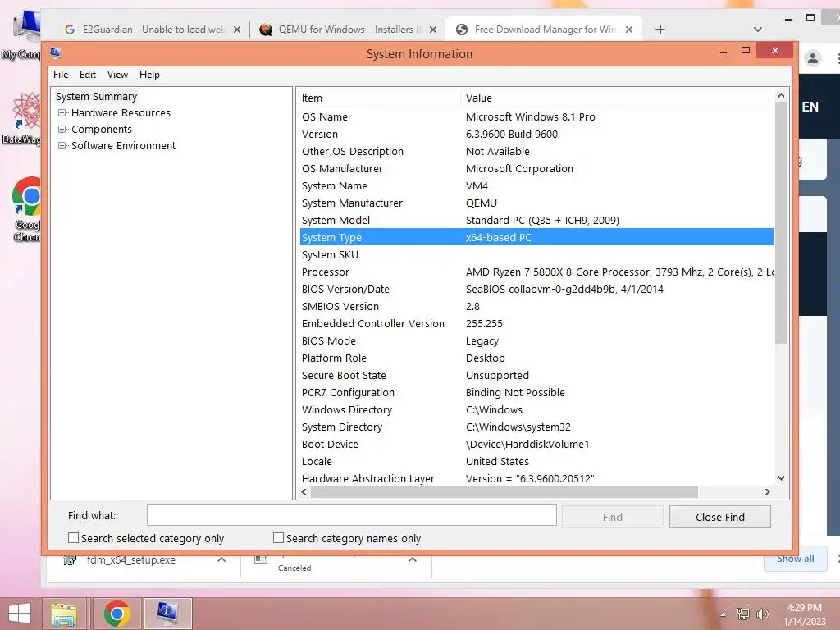Open the Edit menu in System Information

point(87,75)
